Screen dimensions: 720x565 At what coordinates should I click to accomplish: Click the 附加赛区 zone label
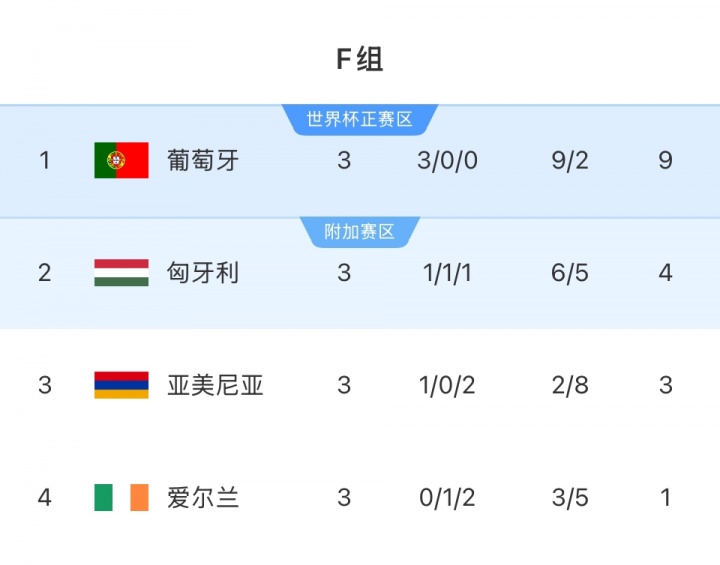(x=359, y=232)
